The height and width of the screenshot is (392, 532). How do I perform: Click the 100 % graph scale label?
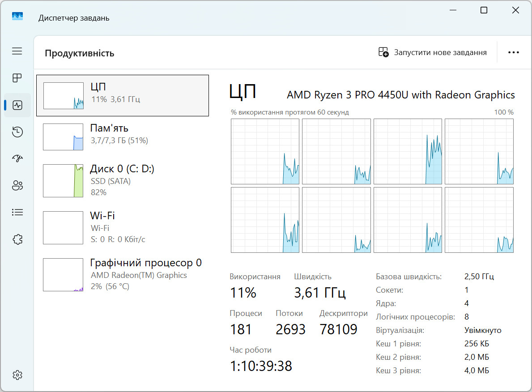504,112
